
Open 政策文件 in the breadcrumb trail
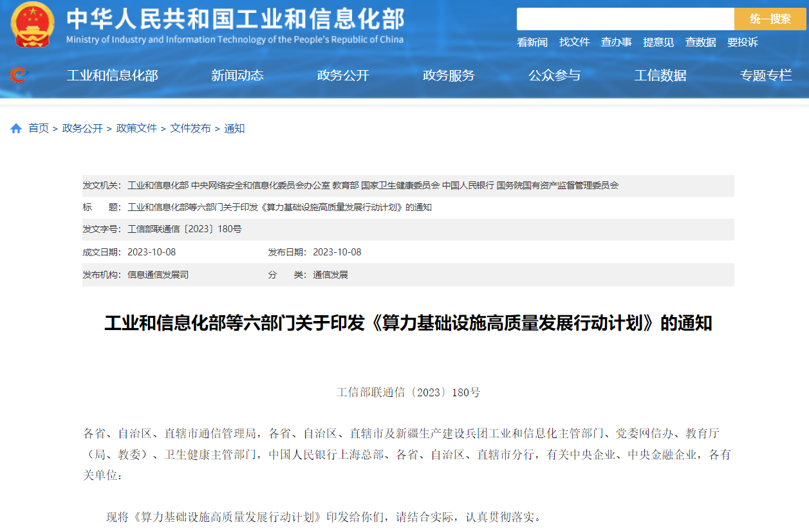pos(136,127)
